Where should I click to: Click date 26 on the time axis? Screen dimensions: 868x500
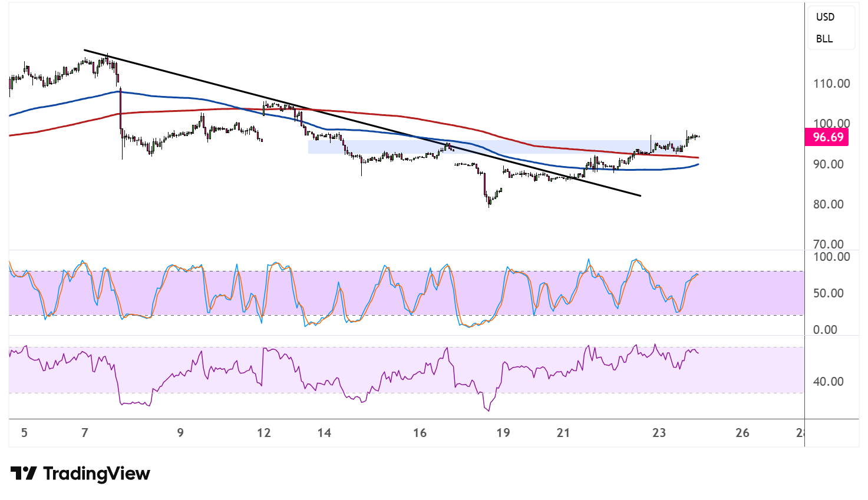click(742, 433)
